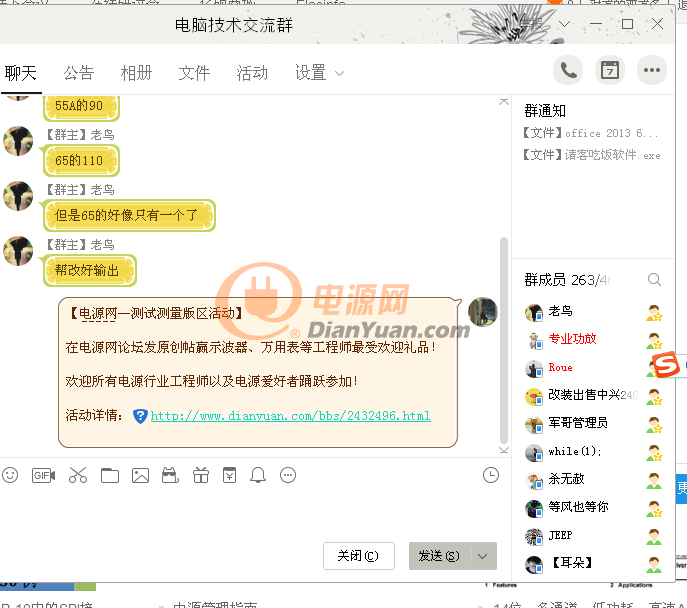Screen dimensions: 687x608
Task: Open the dianyuan.com bbs link
Action: (290, 416)
